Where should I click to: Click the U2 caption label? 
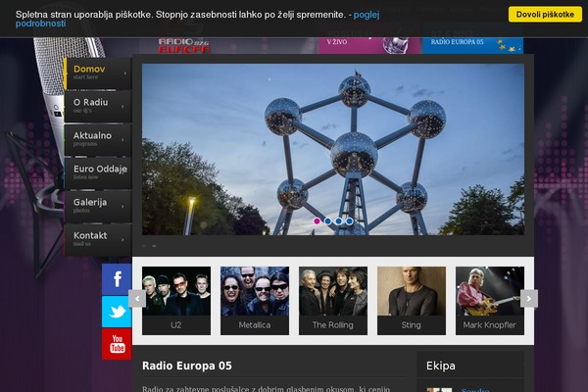pyautogui.click(x=176, y=325)
